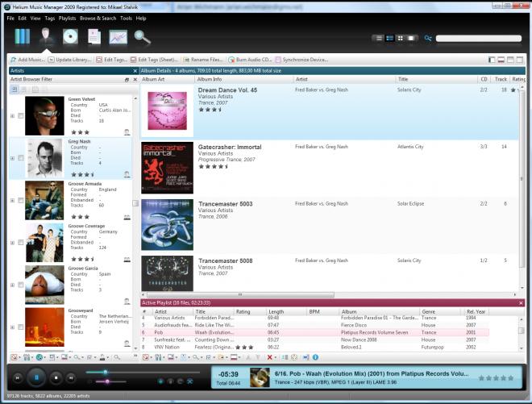Click Burn Audio CD toolbar button

[251, 60]
